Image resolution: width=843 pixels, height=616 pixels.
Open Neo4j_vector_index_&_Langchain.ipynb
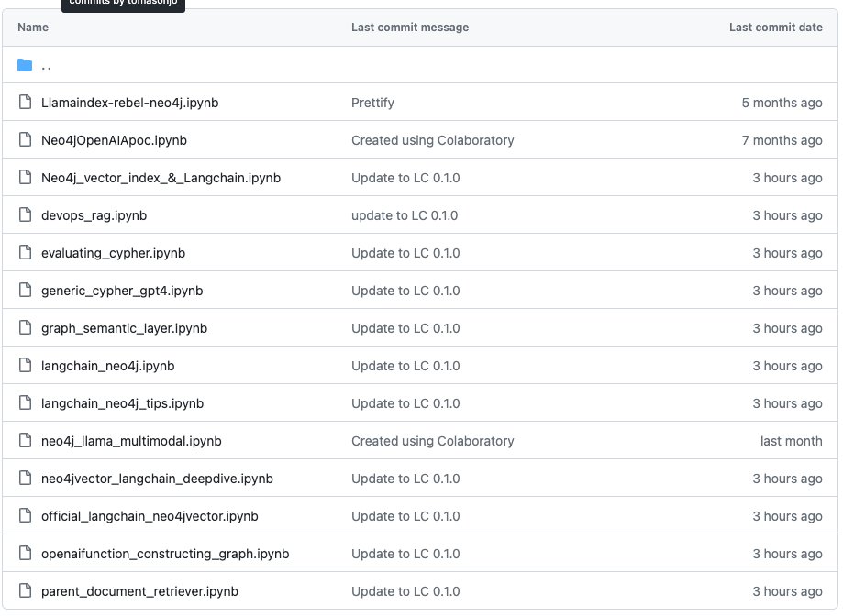coord(161,178)
